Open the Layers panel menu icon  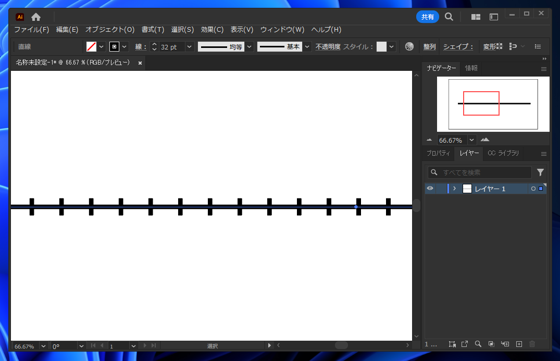pos(544,154)
